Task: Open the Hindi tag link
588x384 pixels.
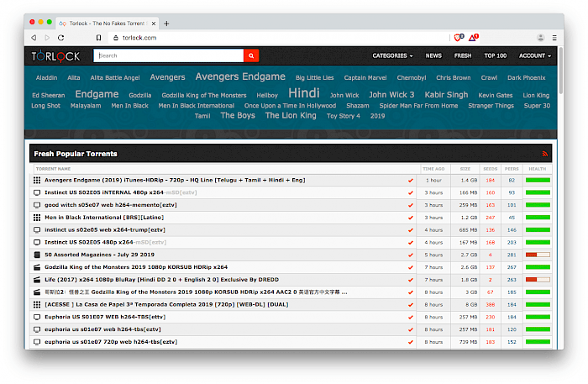Action: (x=304, y=92)
